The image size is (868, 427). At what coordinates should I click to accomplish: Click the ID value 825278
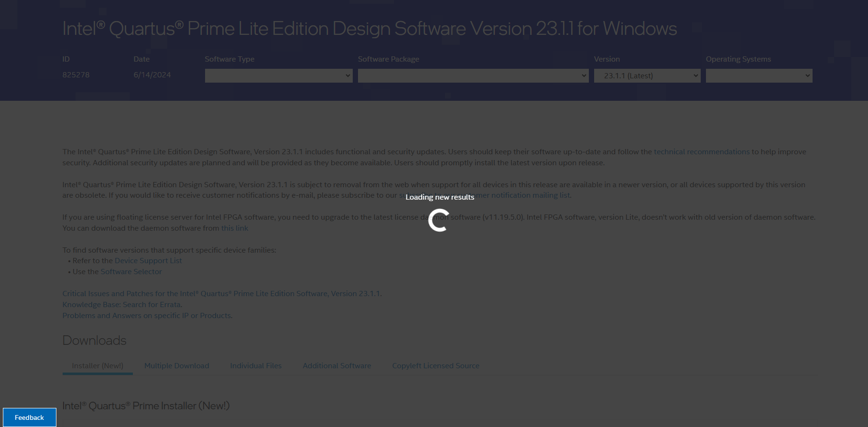click(x=76, y=75)
